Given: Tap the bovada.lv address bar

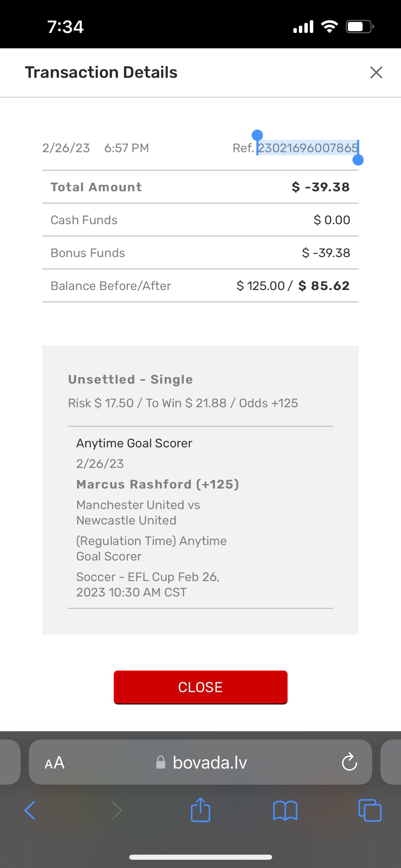Looking at the screenshot, I should pyautogui.click(x=210, y=762).
